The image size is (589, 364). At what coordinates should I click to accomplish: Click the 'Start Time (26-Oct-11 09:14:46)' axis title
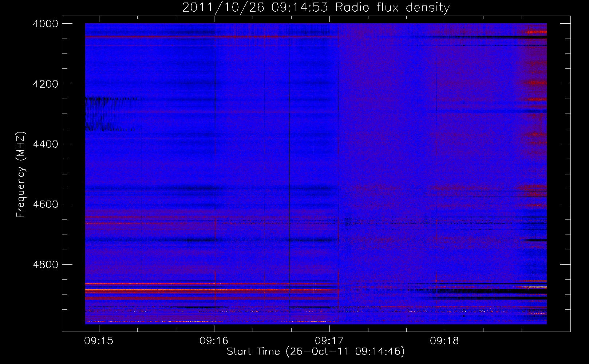coord(316,352)
